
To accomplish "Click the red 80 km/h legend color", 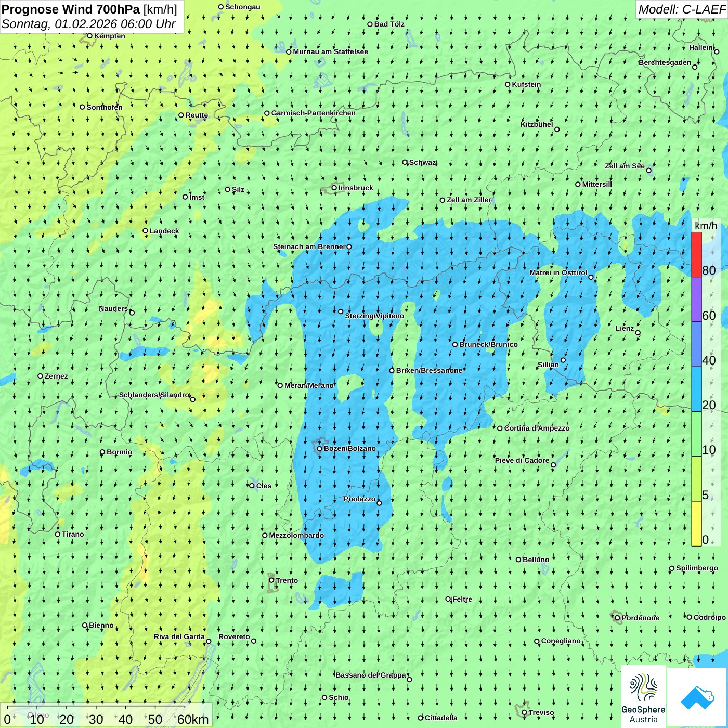I will pyautogui.click(x=696, y=254).
